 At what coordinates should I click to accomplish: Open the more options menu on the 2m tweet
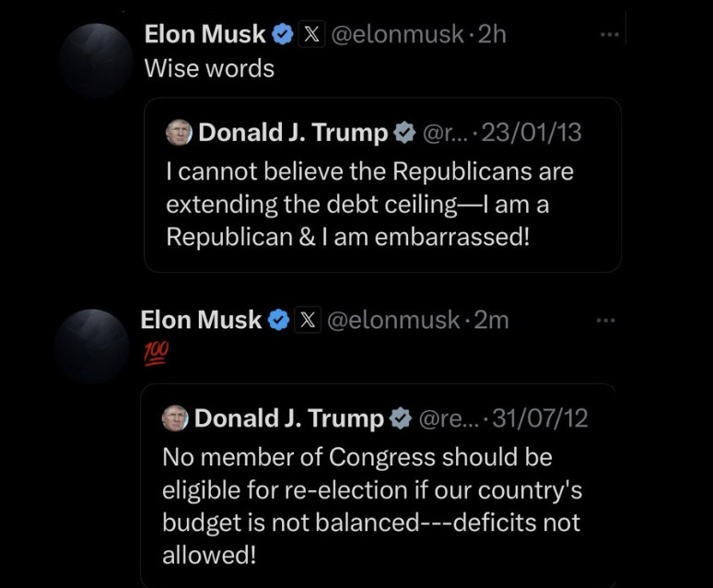point(606,321)
